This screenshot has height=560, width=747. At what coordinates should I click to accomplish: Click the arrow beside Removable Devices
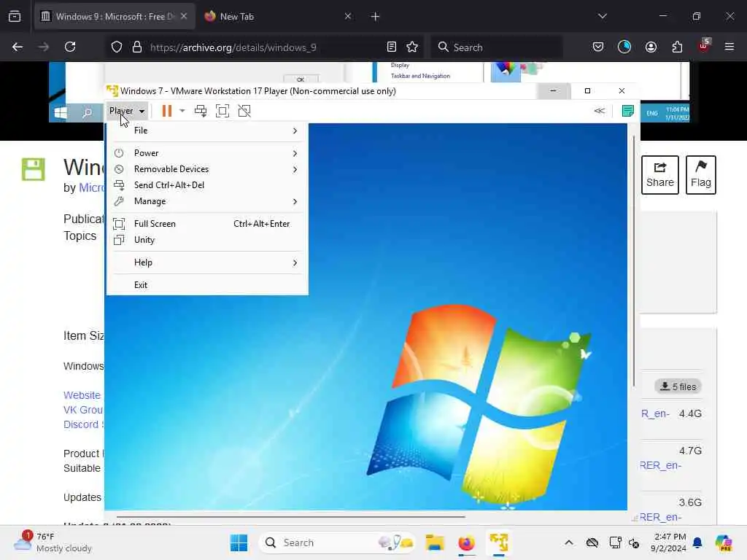point(295,169)
